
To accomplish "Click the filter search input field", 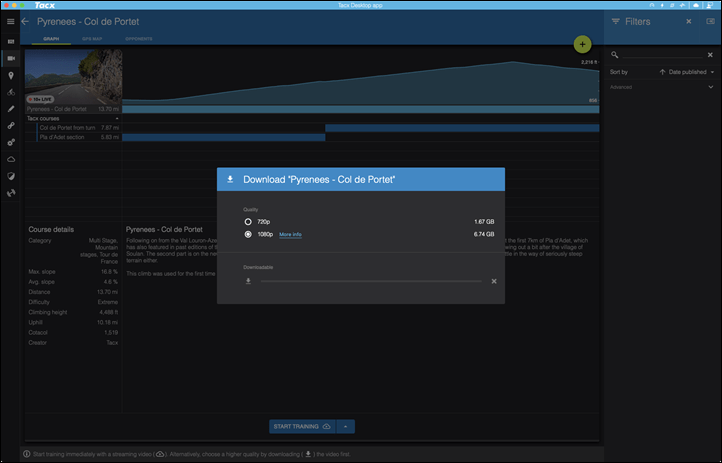I will point(662,55).
